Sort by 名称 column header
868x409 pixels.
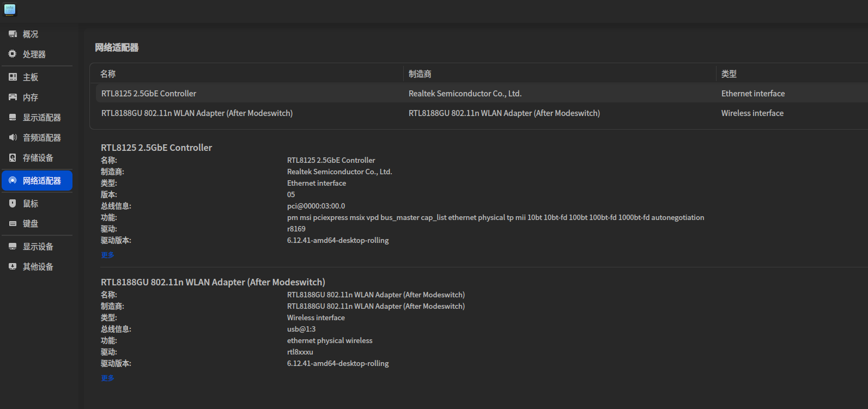108,74
